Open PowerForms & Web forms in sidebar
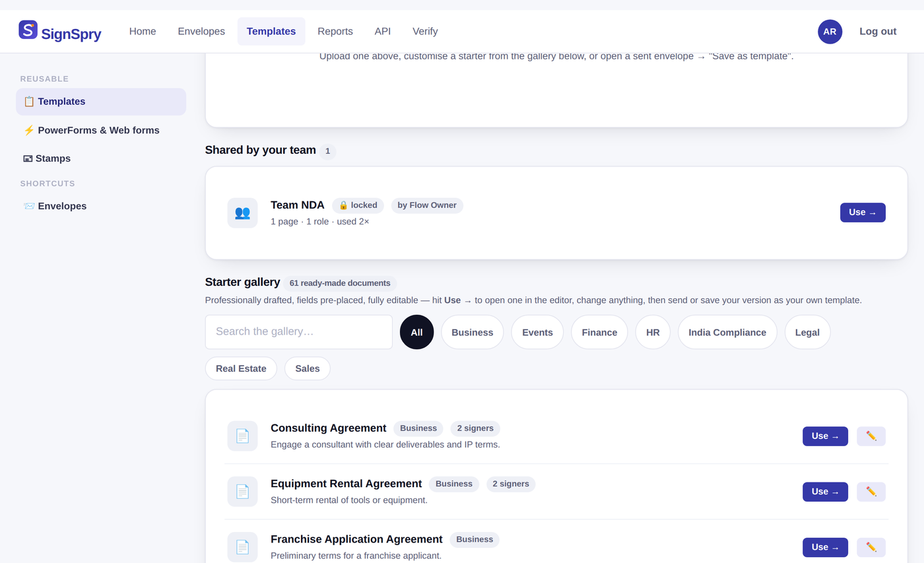924x563 pixels. tap(101, 130)
